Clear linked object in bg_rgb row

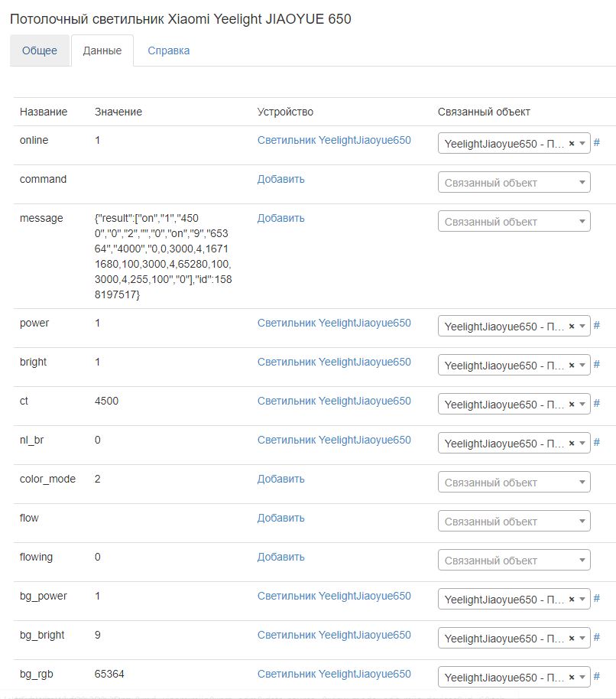(x=572, y=677)
